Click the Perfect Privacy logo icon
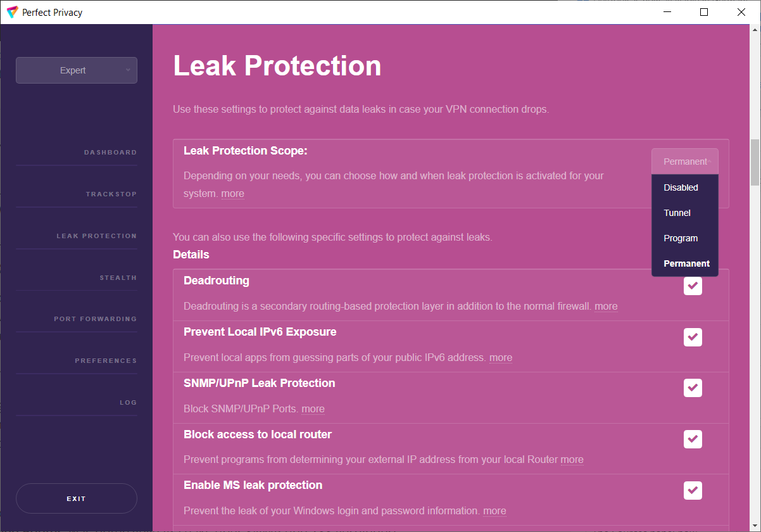The image size is (761, 532). (12, 12)
